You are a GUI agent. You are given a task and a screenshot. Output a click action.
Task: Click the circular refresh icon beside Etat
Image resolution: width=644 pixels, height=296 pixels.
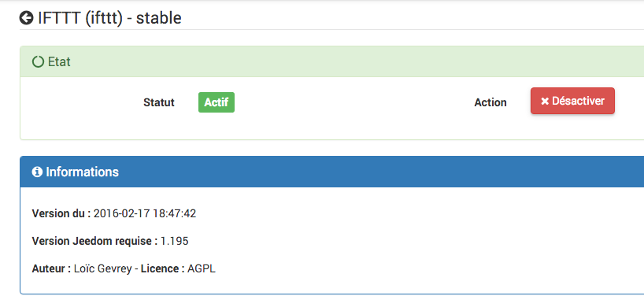tap(38, 62)
